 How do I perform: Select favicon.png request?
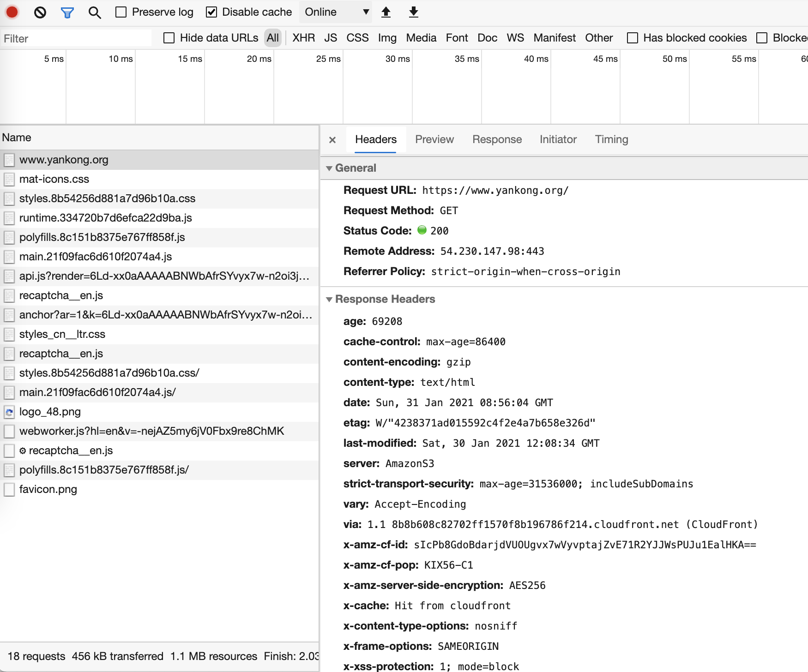(159, 490)
